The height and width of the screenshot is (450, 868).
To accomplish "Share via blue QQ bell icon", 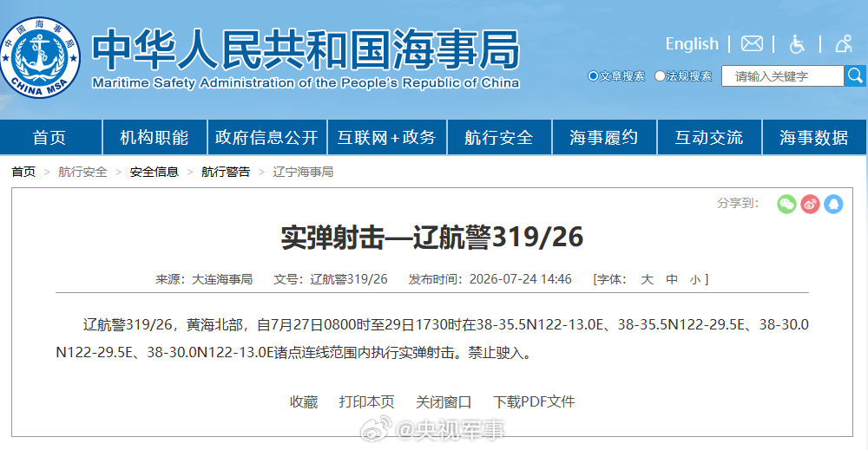I will [x=833, y=204].
